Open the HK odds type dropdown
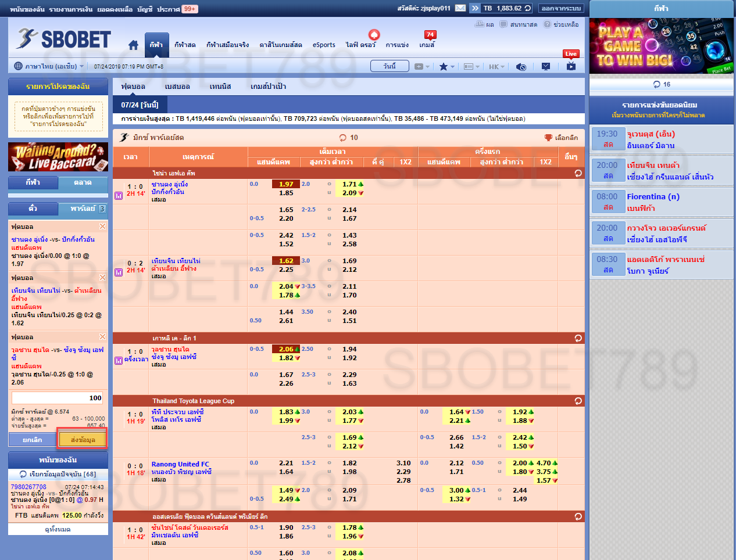 (x=496, y=67)
